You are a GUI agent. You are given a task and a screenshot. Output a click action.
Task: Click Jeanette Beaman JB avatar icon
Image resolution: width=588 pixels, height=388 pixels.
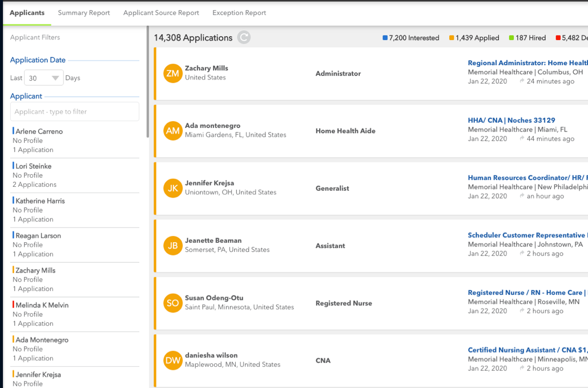pos(173,245)
